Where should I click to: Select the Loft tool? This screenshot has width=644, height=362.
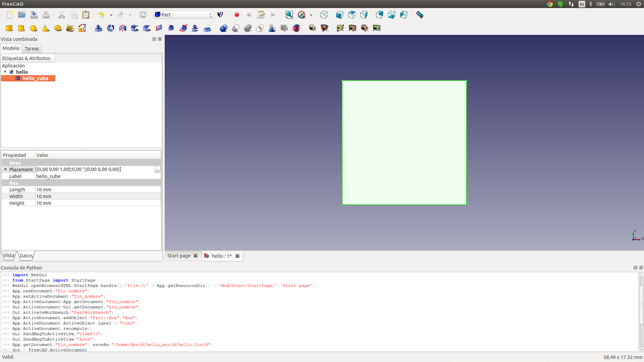click(171, 28)
